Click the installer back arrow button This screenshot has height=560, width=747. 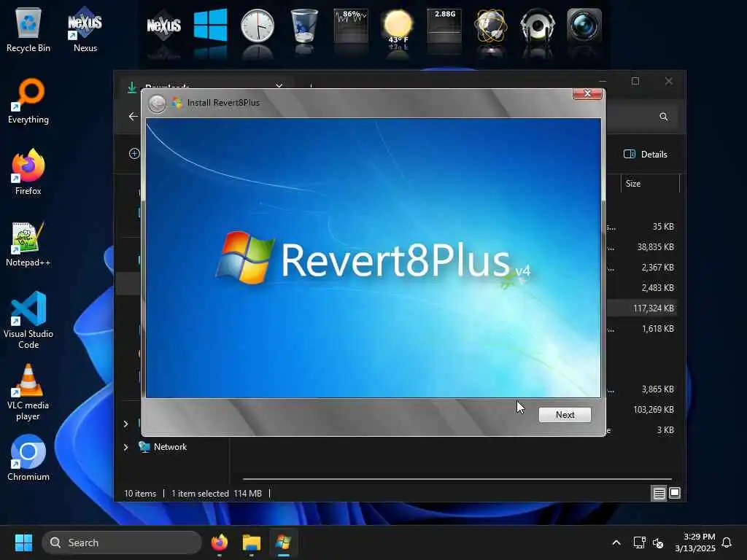tap(157, 104)
